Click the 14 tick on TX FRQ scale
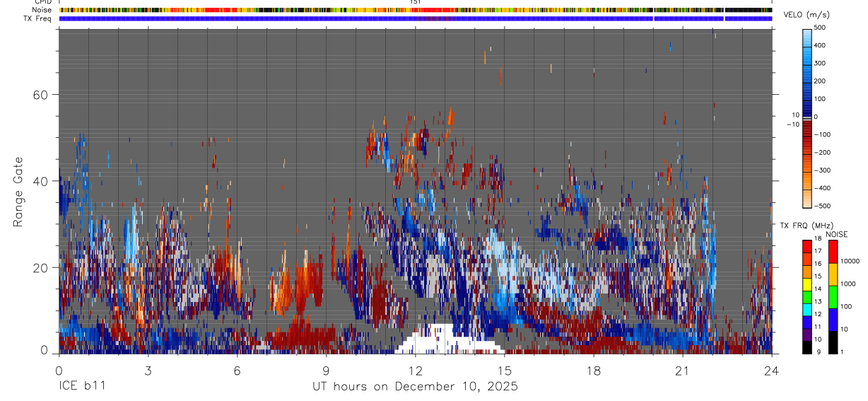This screenshot has width=868, height=401. (818, 289)
